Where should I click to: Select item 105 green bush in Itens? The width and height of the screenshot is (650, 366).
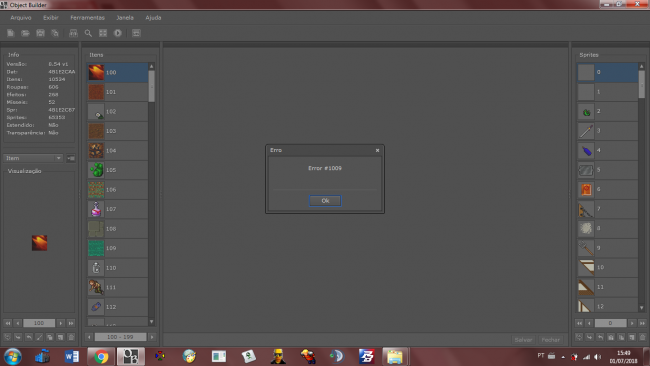click(x=117, y=170)
